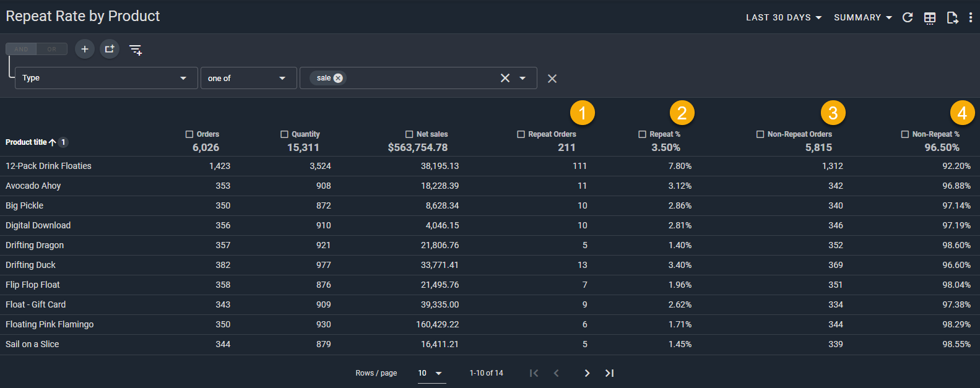Tick the Net sales column checkbox
This screenshot has height=388, width=980.
pos(409,134)
